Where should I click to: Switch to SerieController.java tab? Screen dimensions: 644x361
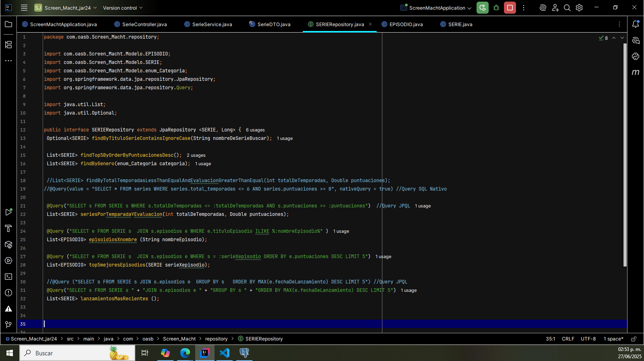click(x=140, y=24)
